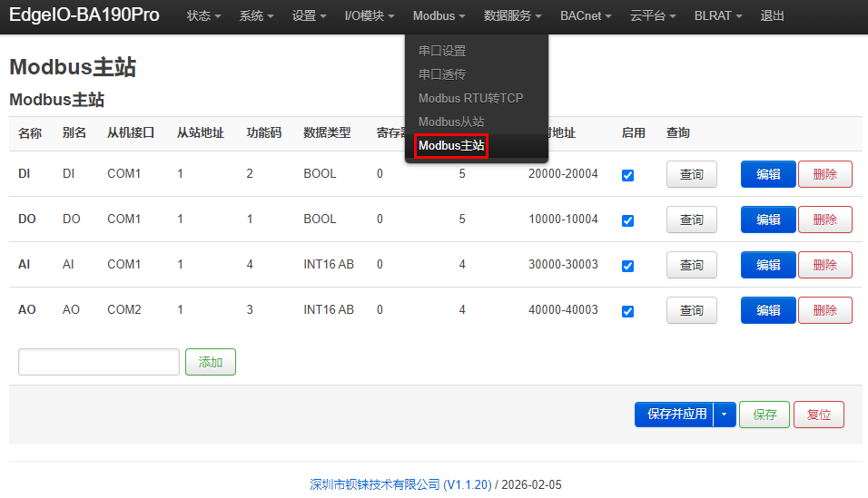Focus the new entry name input field

point(99,362)
